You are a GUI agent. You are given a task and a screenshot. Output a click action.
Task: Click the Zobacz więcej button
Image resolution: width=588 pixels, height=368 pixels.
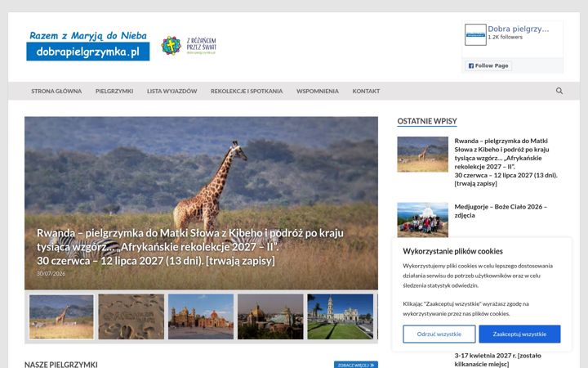tap(356, 365)
